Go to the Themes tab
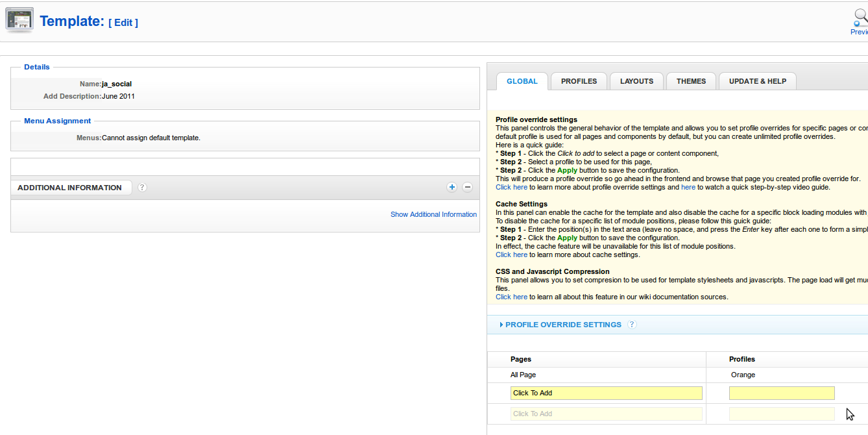The image size is (868, 435). (691, 81)
